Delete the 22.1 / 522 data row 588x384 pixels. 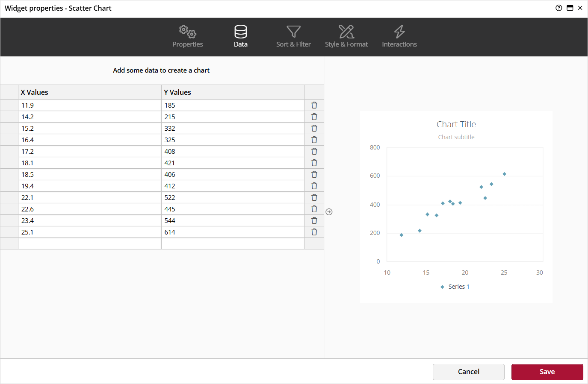pyautogui.click(x=314, y=197)
